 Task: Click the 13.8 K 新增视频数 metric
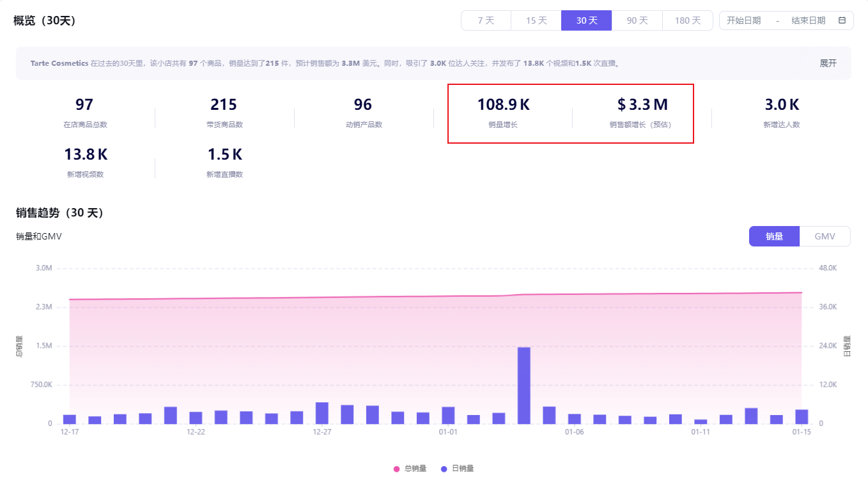(85, 162)
